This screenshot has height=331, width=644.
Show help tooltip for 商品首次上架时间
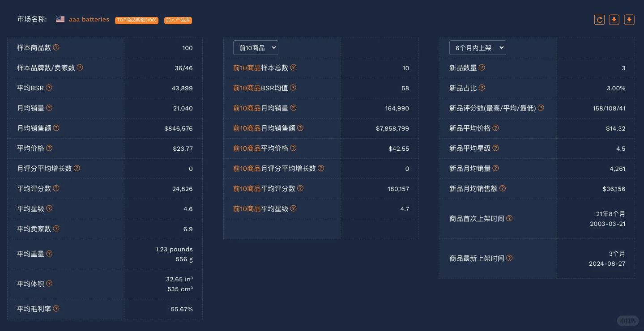(x=509, y=218)
